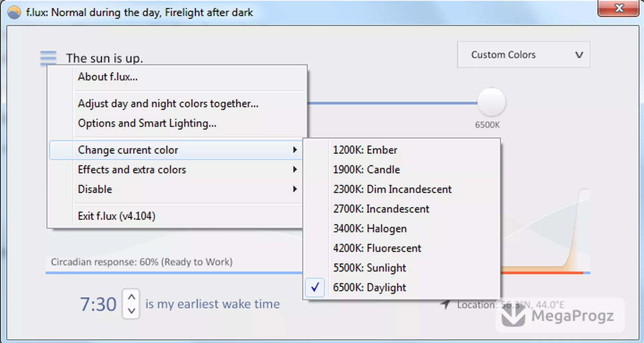This screenshot has height=343, width=644.
Task: Expand the Effects and extra colors submenu
Action: 176,169
